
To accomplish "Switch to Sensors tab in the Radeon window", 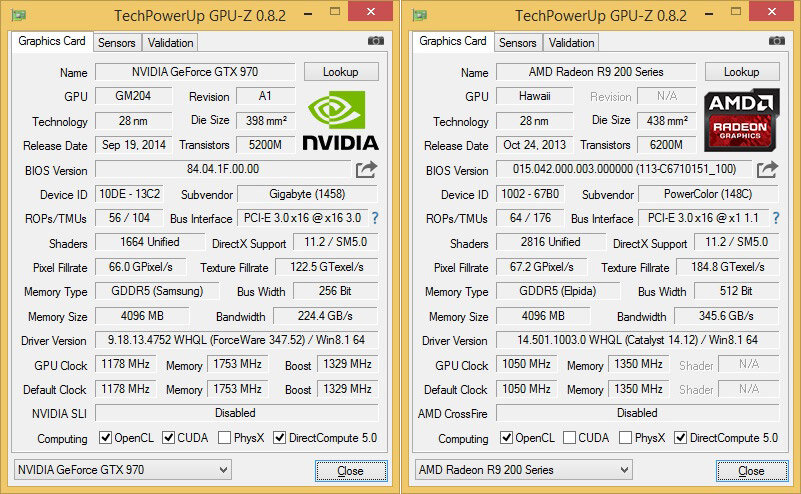I will click(x=517, y=43).
